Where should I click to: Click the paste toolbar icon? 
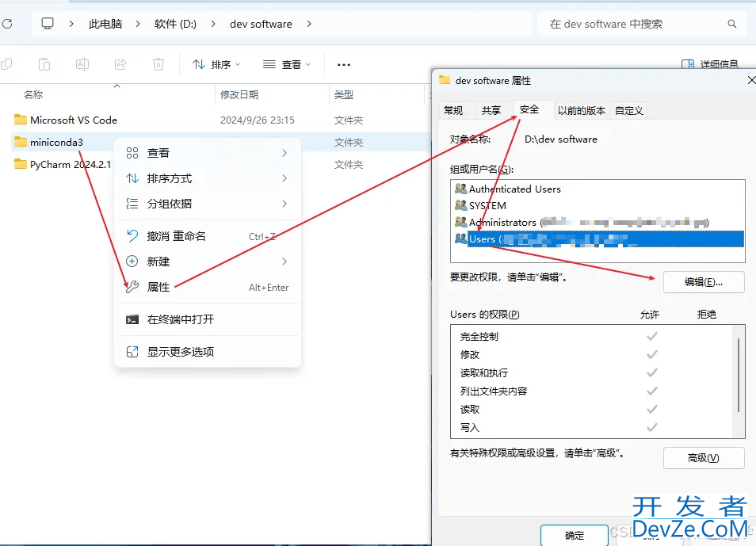[x=44, y=64]
